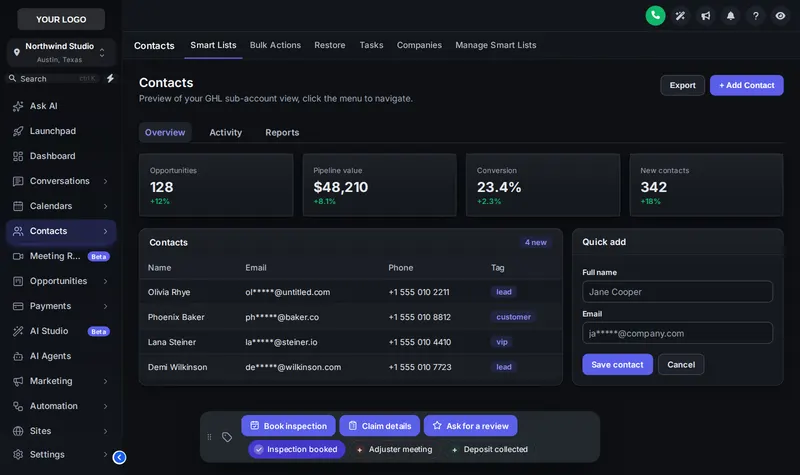This screenshot has height=475, width=800.
Task: Select Contacts in the sidebar
Action: tap(61, 231)
